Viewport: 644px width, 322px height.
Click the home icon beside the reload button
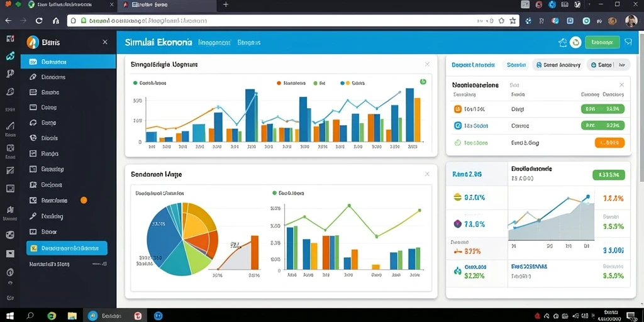[56, 21]
